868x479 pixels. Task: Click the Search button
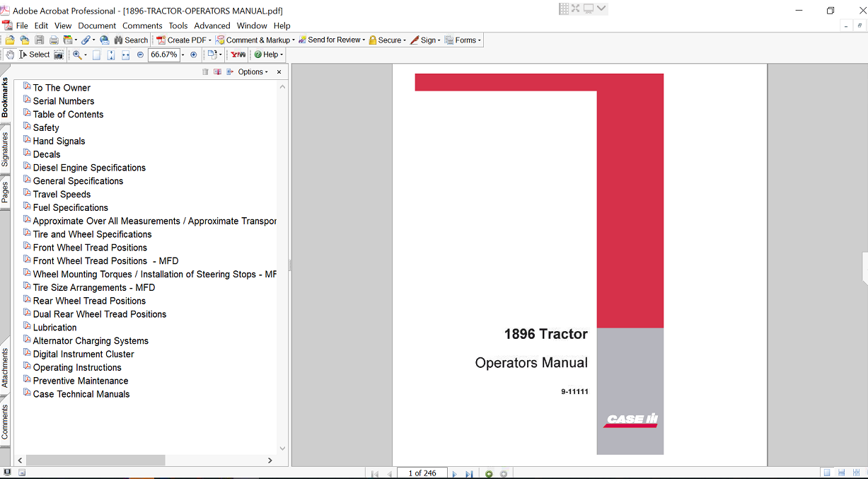(x=131, y=40)
